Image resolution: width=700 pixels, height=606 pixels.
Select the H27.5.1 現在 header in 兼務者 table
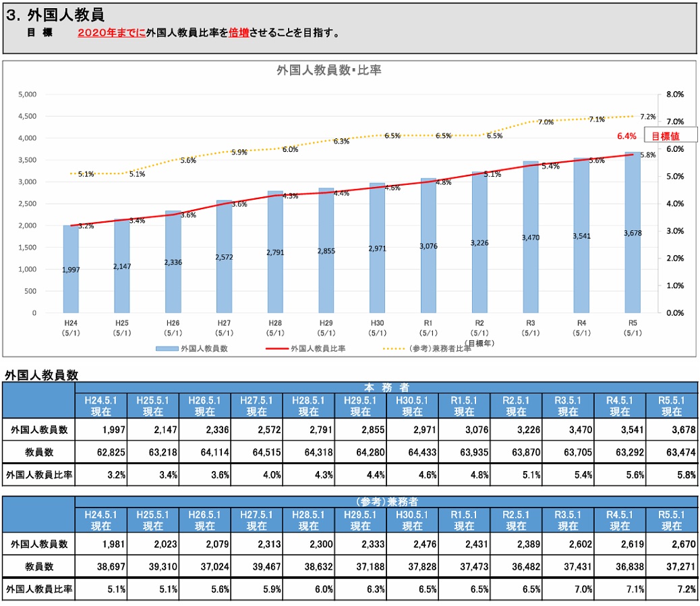pos(257,520)
